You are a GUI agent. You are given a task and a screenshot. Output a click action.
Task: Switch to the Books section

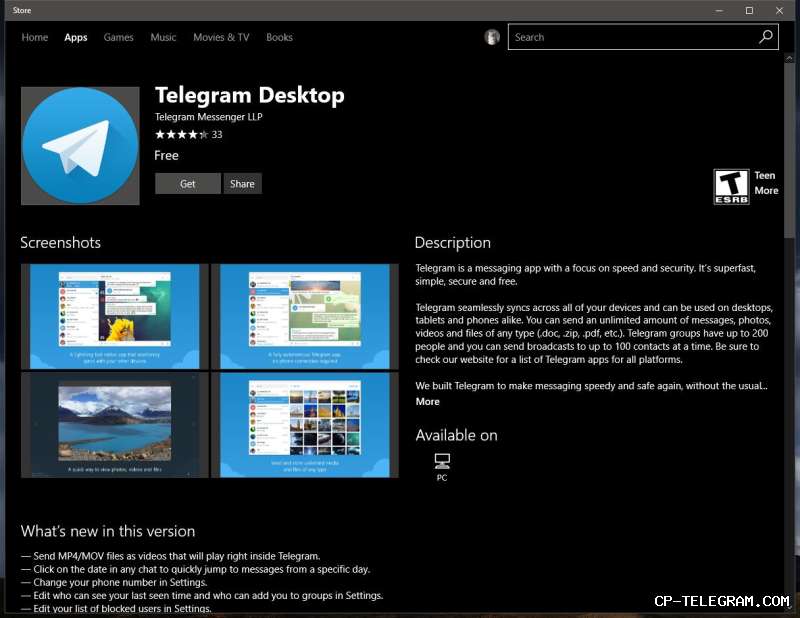pyautogui.click(x=279, y=37)
